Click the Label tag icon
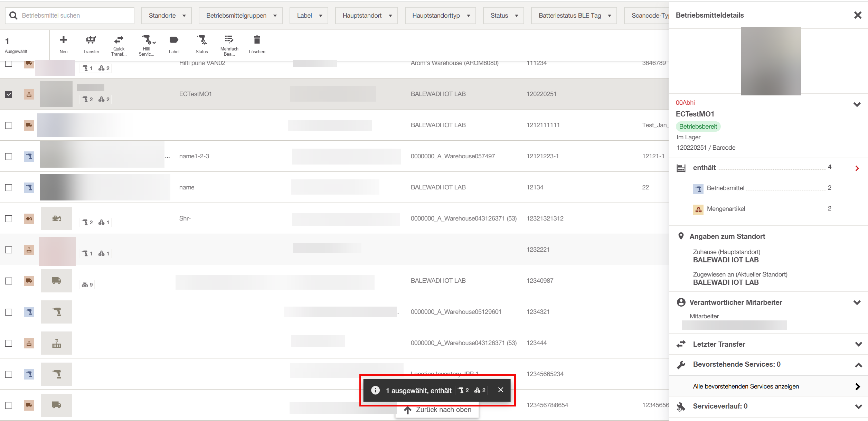Viewport: 868px width, 421px height. 174,40
